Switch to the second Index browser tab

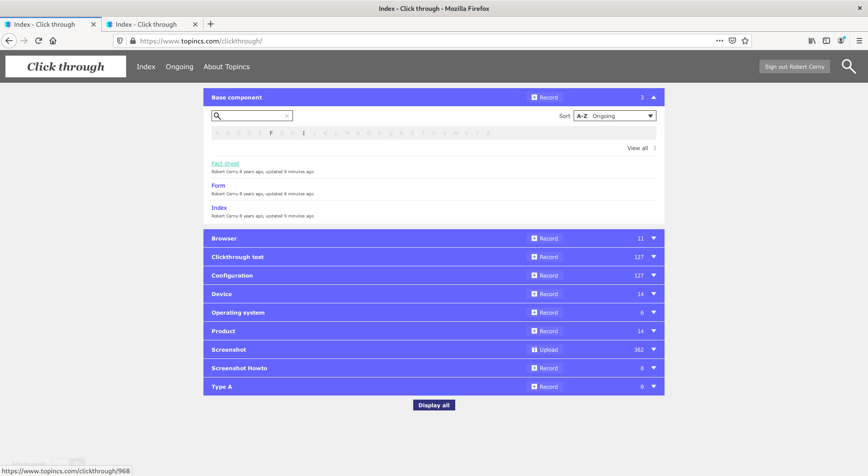coord(146,24)
